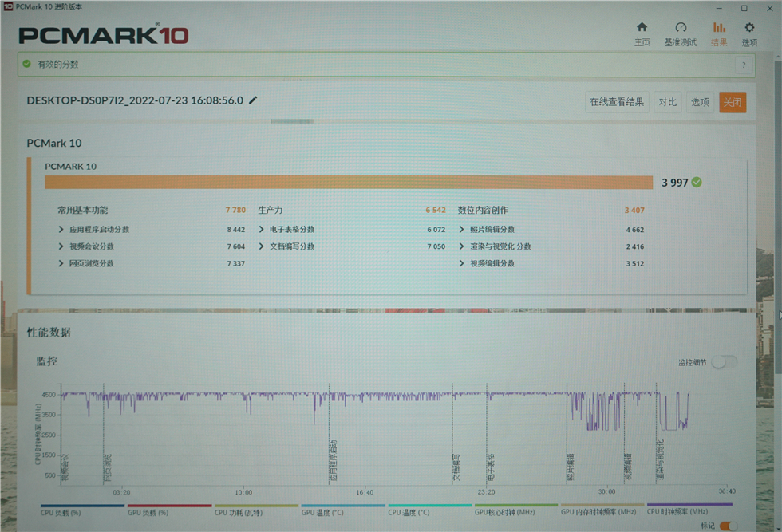Click the green checkmark beside score 3 997
The image size is (782, 532).
(697, 183)
